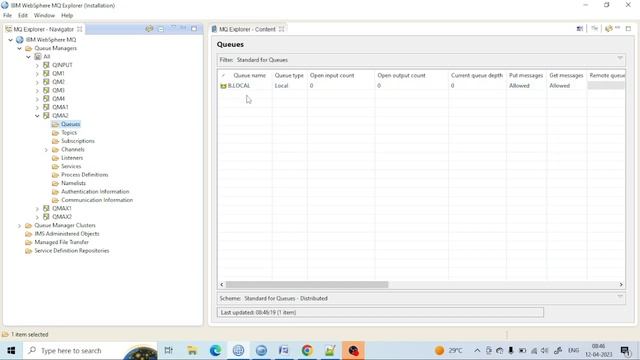Select Managed File Transfer
This screenshot has height=360, width=640.
[x=61, y=242]
